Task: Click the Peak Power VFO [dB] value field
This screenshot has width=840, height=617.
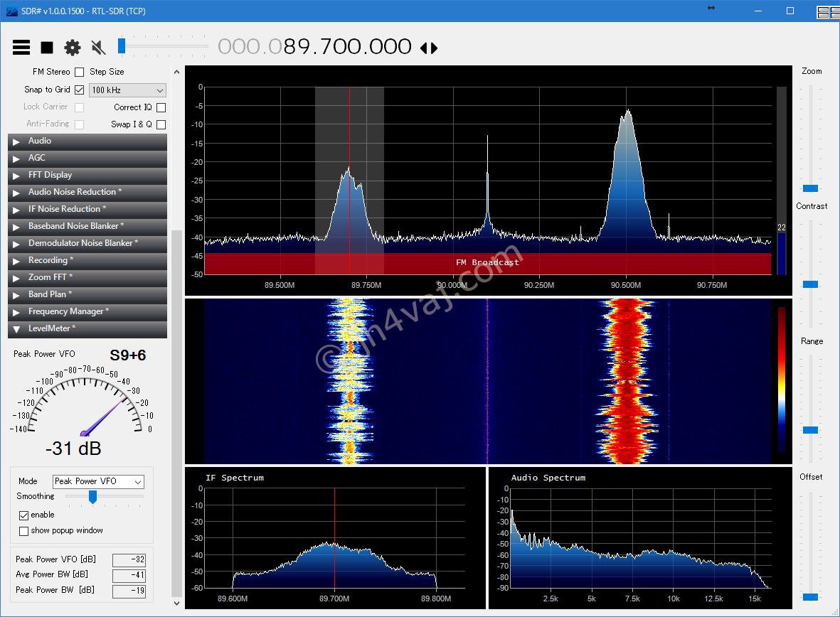Action: [x=129, y=560]
